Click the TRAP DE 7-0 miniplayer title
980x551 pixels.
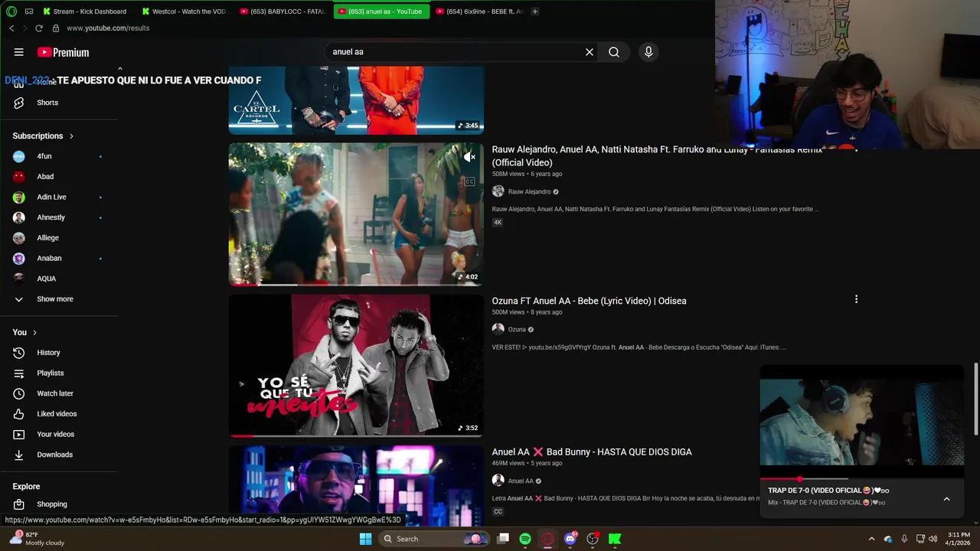click(828, 491)
